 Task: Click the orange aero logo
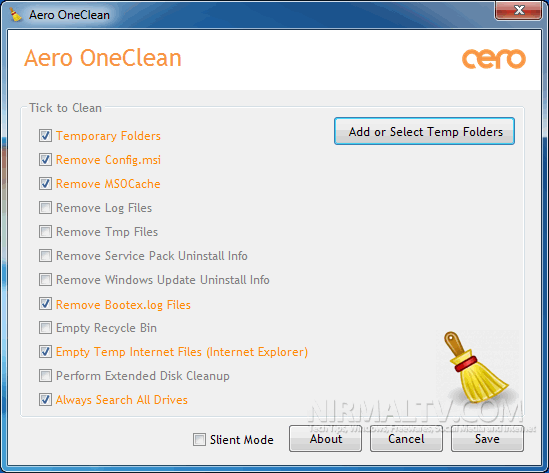[x=494, y=58]
